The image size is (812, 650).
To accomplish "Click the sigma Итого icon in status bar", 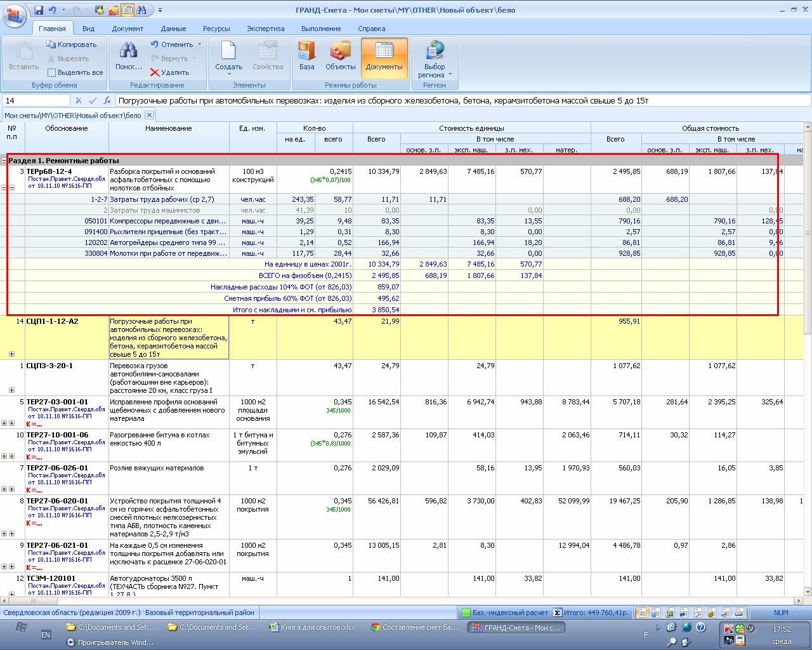I will point(557,613).
